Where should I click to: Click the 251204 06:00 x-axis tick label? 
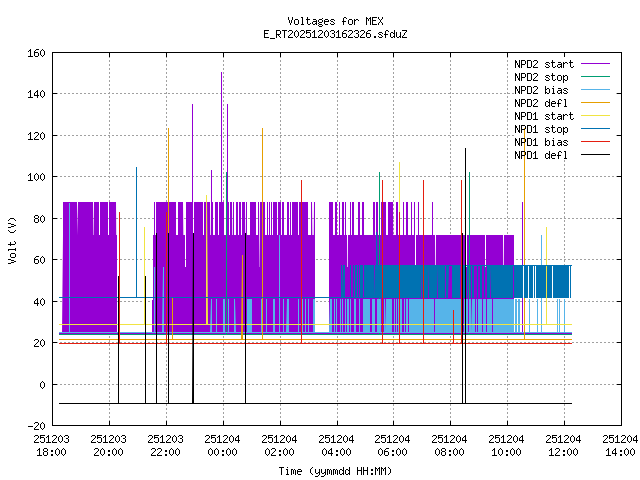point(392,445)
